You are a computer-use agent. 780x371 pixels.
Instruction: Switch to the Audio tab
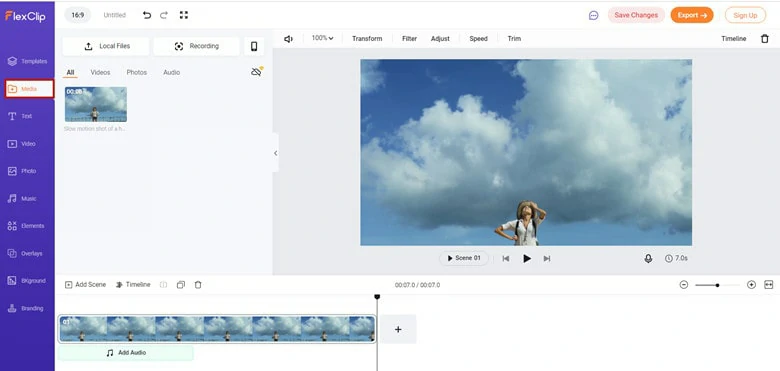point(172,73)
